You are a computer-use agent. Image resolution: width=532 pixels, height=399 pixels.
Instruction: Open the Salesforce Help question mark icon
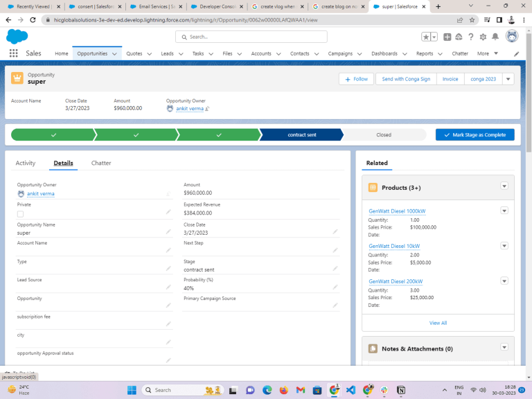471,37
